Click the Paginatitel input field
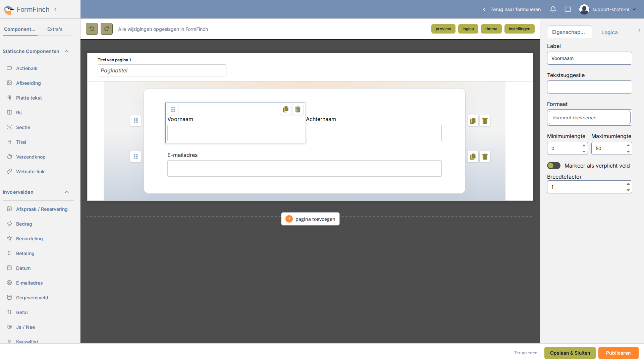The width and height of the screenshot is (644, 362). point(162,70)
